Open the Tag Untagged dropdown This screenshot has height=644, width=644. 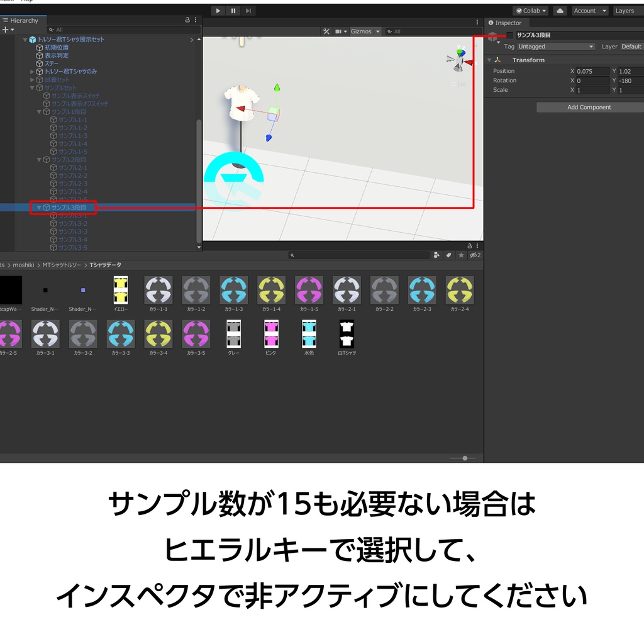point(556,47)
